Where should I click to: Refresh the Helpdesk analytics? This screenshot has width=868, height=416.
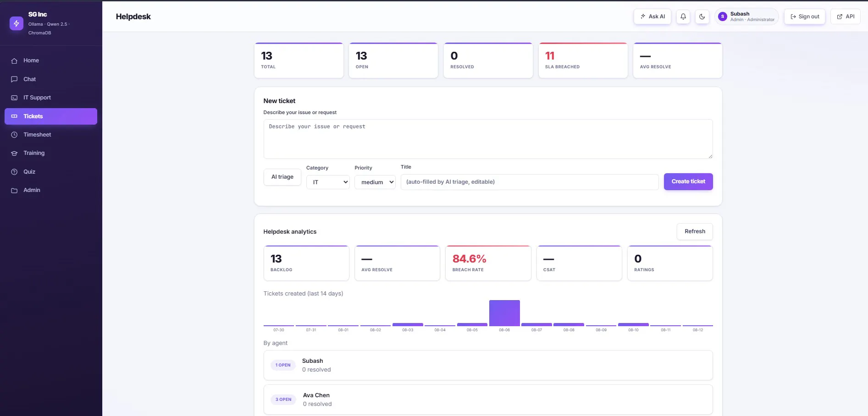tap(695, 231)
